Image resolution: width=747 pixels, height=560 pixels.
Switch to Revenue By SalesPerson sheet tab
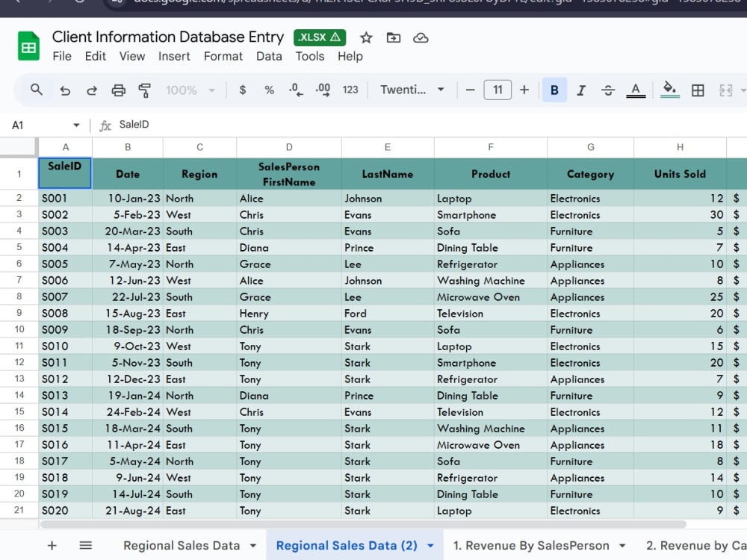click(x=531, y=545)
